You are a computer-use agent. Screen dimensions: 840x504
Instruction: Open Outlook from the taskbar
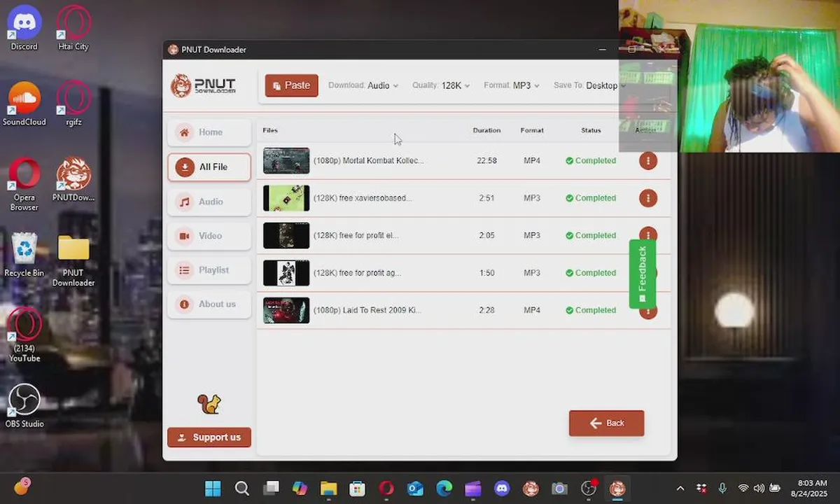(x=416, y=489)
